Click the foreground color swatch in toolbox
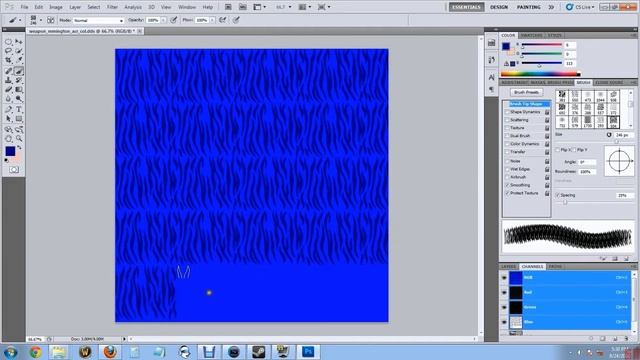This screenshot has height=360, width=640. 10,151
